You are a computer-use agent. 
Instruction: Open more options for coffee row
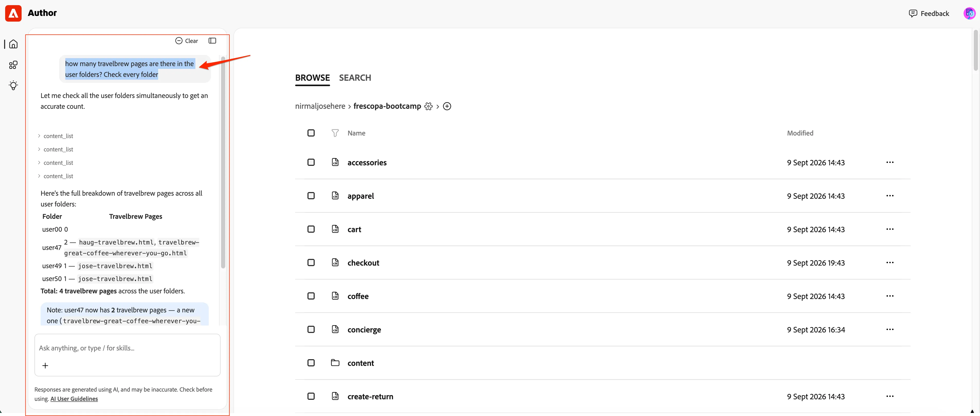coord(890,296)
